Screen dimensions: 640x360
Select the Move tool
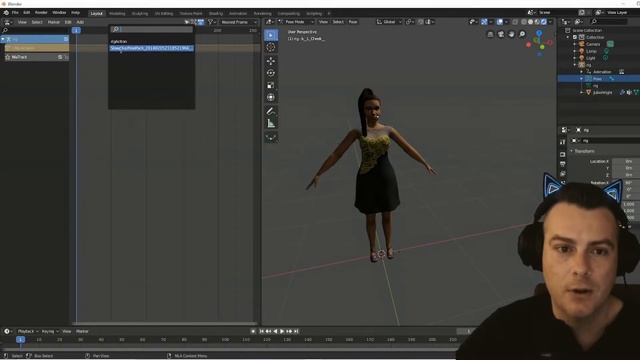click(271, 61)
